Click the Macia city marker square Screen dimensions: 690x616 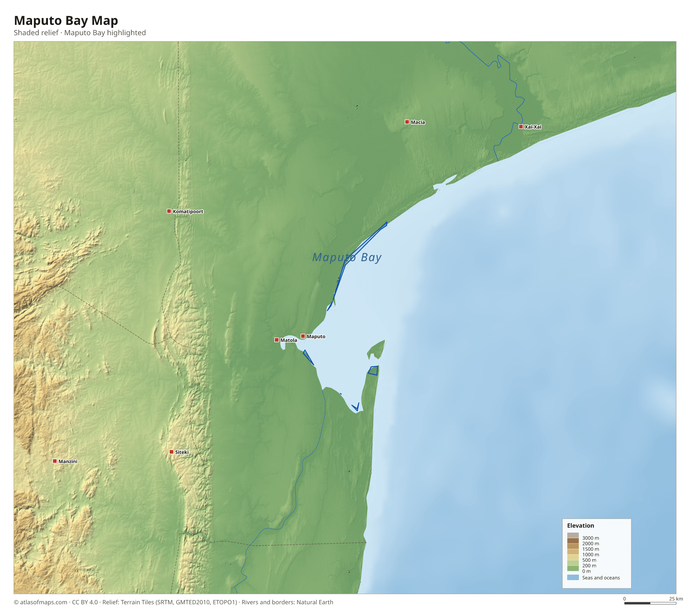point(407,122)
